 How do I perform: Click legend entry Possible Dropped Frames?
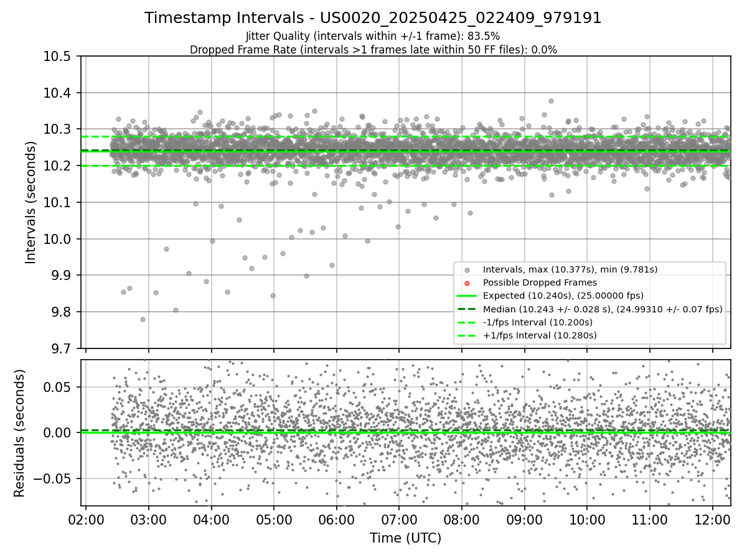pyautogui.click(x=540, y=282)
